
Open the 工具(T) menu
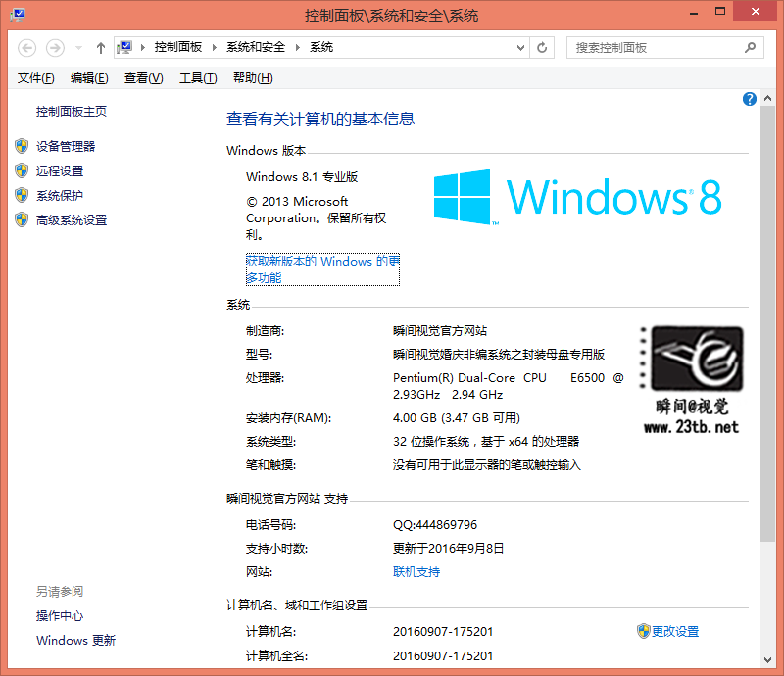(198, 78)
